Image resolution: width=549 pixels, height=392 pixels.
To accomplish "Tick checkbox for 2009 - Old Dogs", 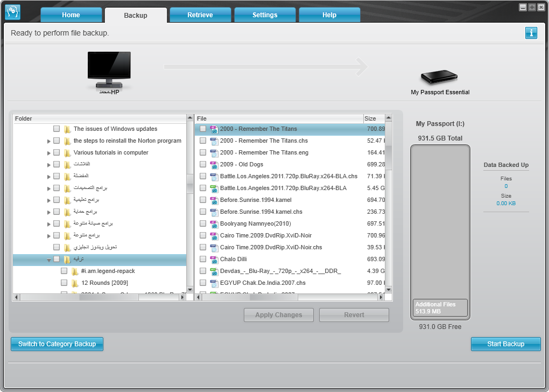I will 203,164.
